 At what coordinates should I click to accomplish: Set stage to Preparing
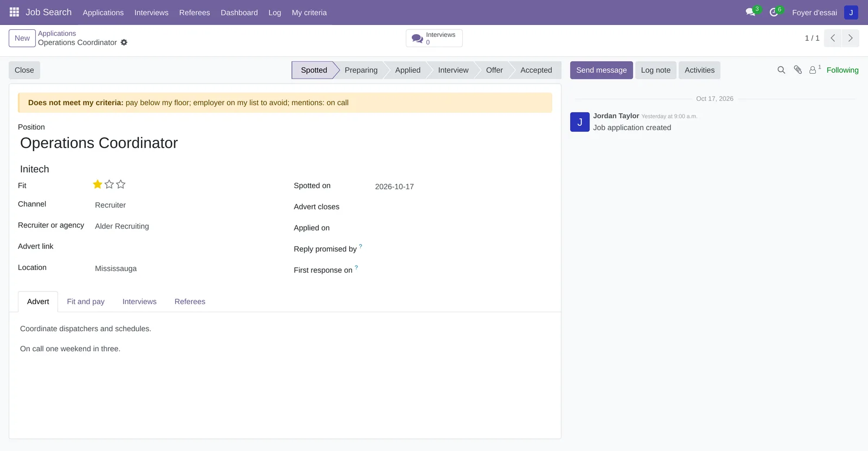coord(361,70)
